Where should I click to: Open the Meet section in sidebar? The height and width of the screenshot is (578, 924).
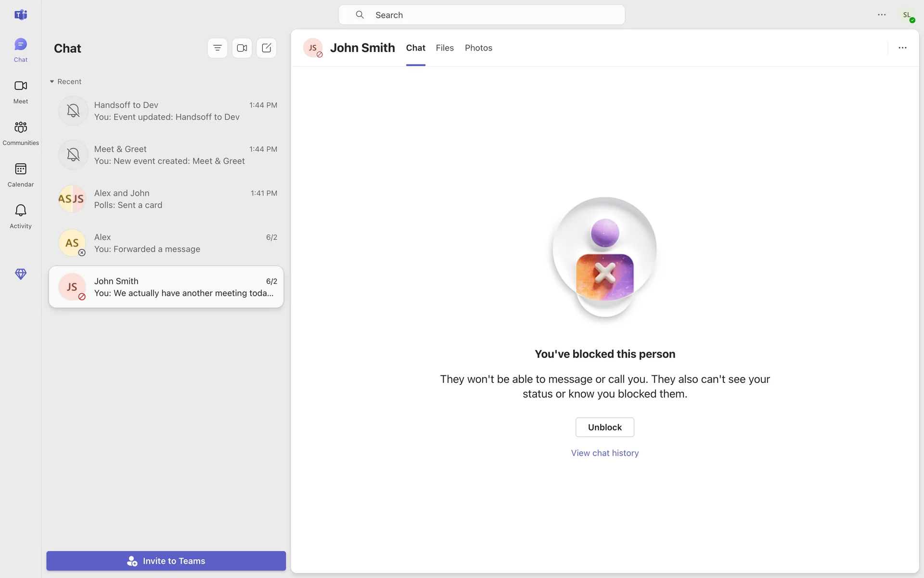coord(21,92)
